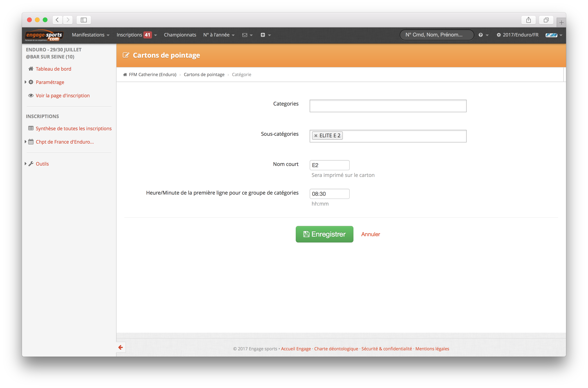
Task: Open Chpt de France d'Enduro...
Action: click(x=65, y=142)
